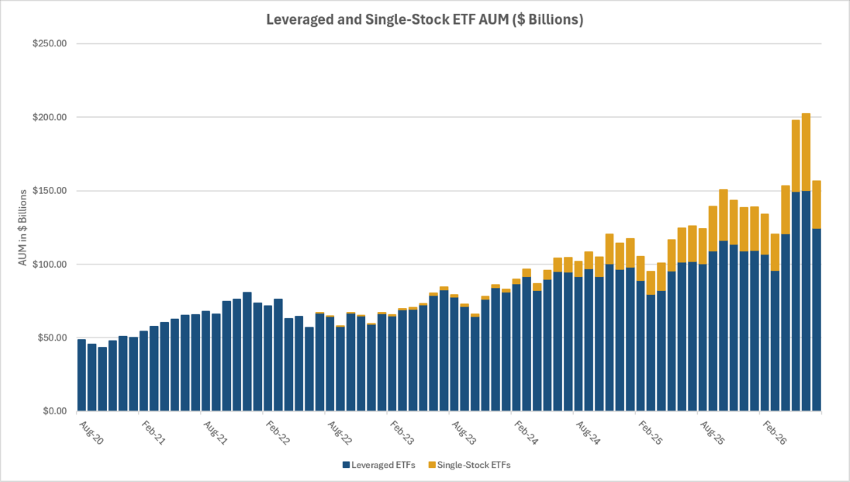Select the Feb-25 x-axis label

(x=650, y=433)
